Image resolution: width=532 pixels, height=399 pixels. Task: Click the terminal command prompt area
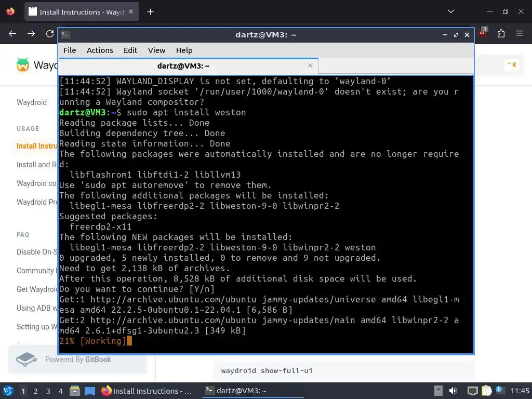tap(266, 215)
